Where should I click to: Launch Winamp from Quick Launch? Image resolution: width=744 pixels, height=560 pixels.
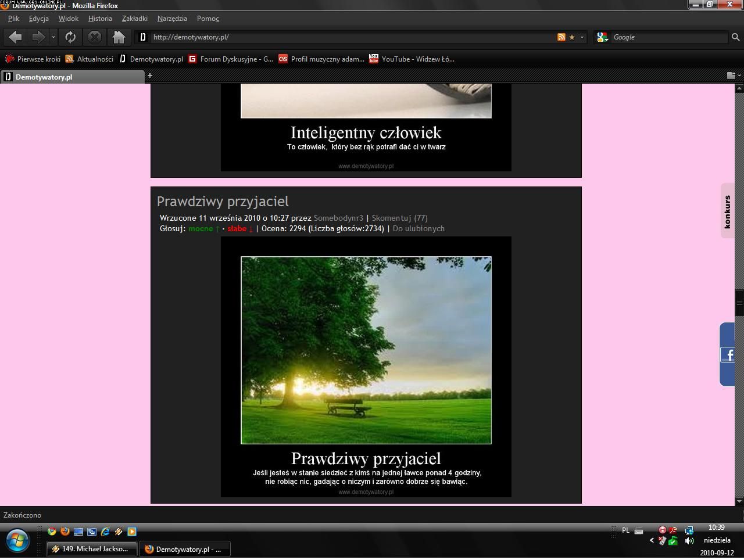point(119,532)
